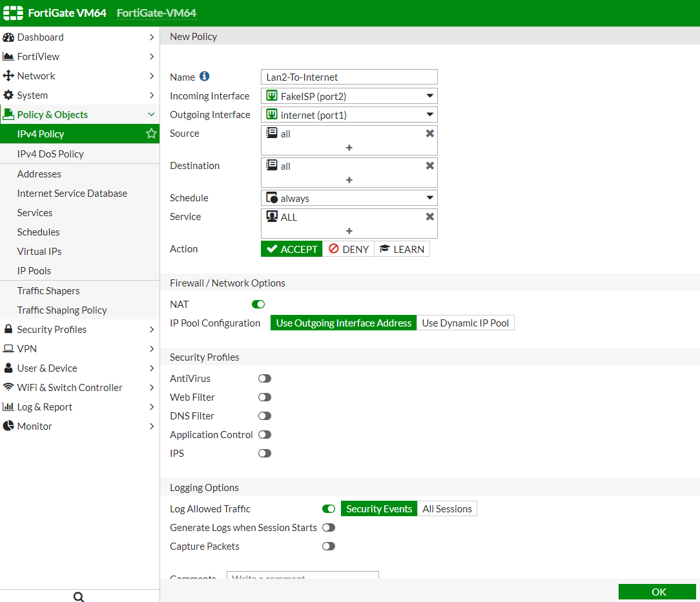Click the Policy & Objects document icon
The height and width of the screenshot is (602, 700).
pyautogui.click(x=8, y=115)
